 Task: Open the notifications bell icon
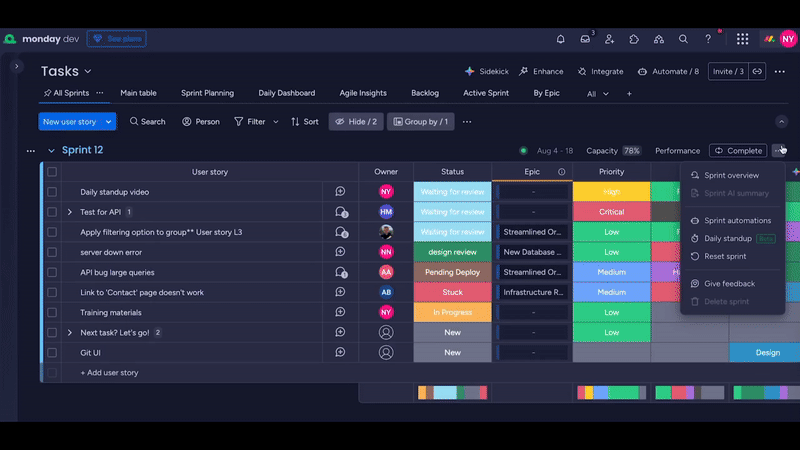tap(560, 39)
